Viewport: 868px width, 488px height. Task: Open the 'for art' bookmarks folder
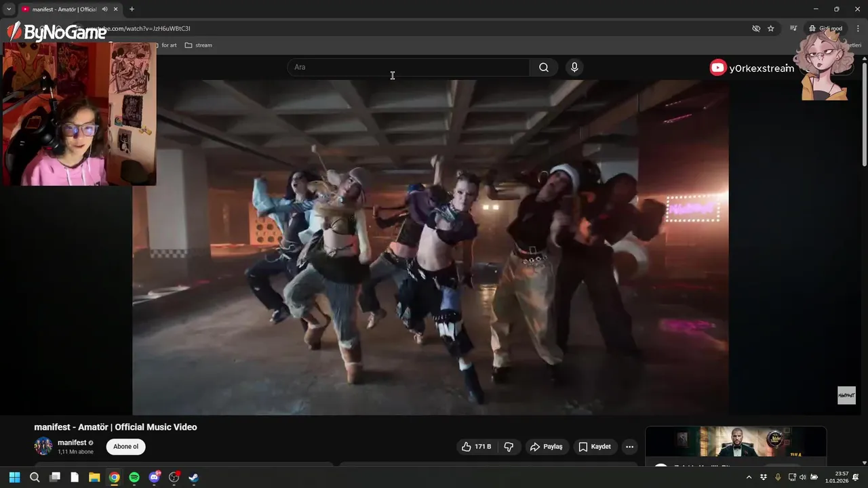point(165,45)
